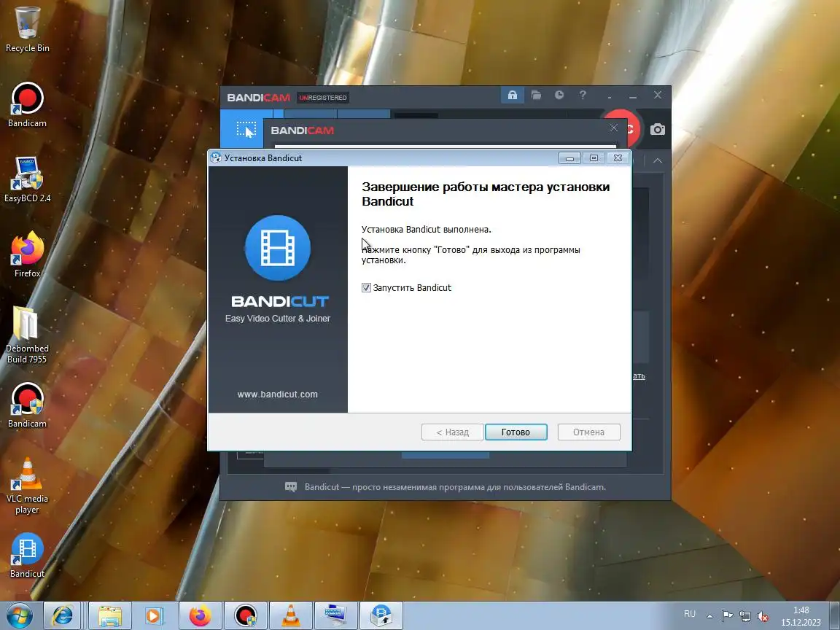Open Bandicam help question mark icon
Screen dimensions: 840x630
pos(583,95)
